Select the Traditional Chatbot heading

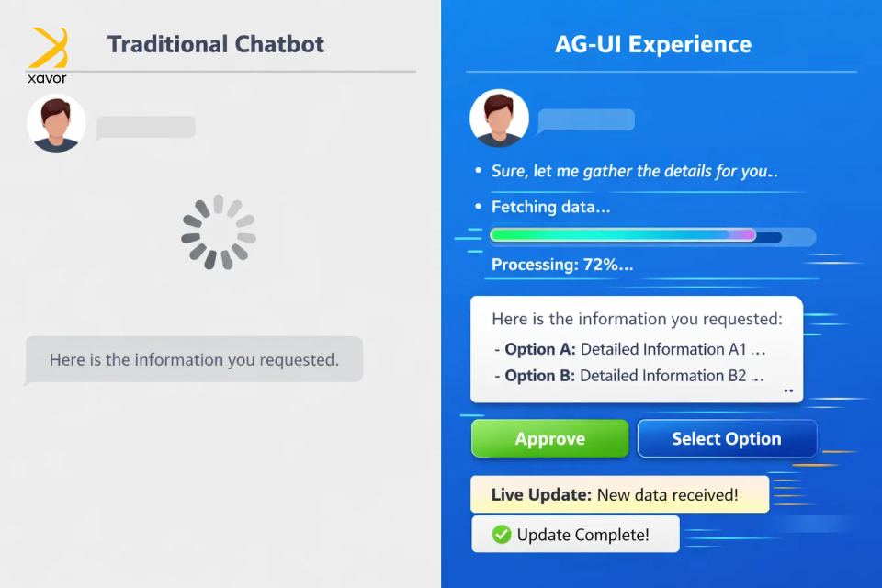point(216,44)
